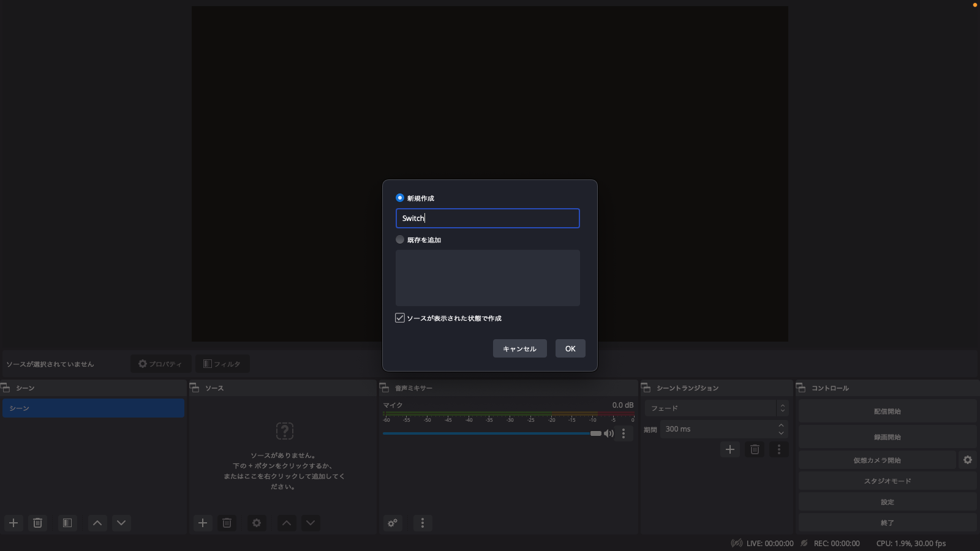Move the scene down with arrow icon

(x=121, y=523)
